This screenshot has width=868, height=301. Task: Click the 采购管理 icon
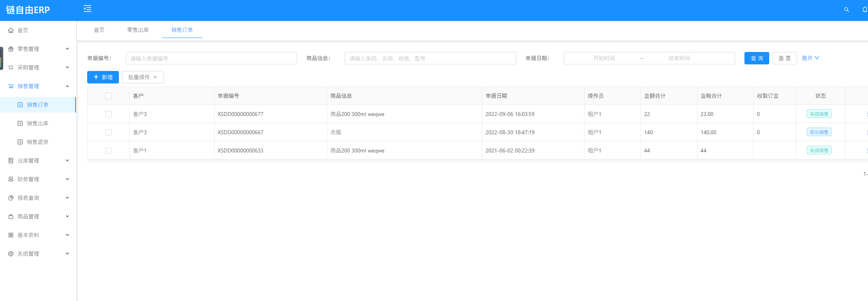(x=11, y=67)
